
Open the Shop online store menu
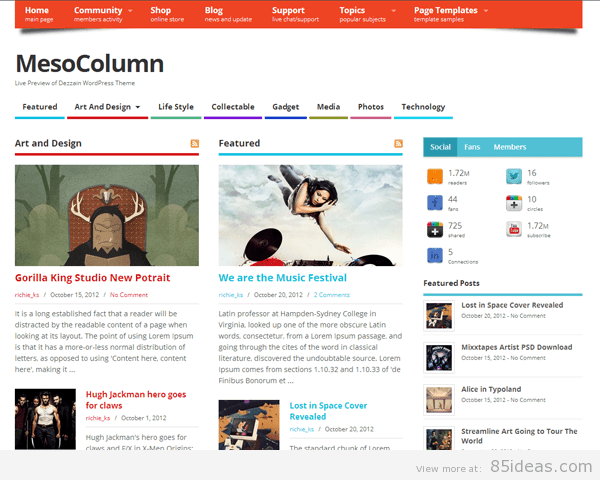pos(167,14)
